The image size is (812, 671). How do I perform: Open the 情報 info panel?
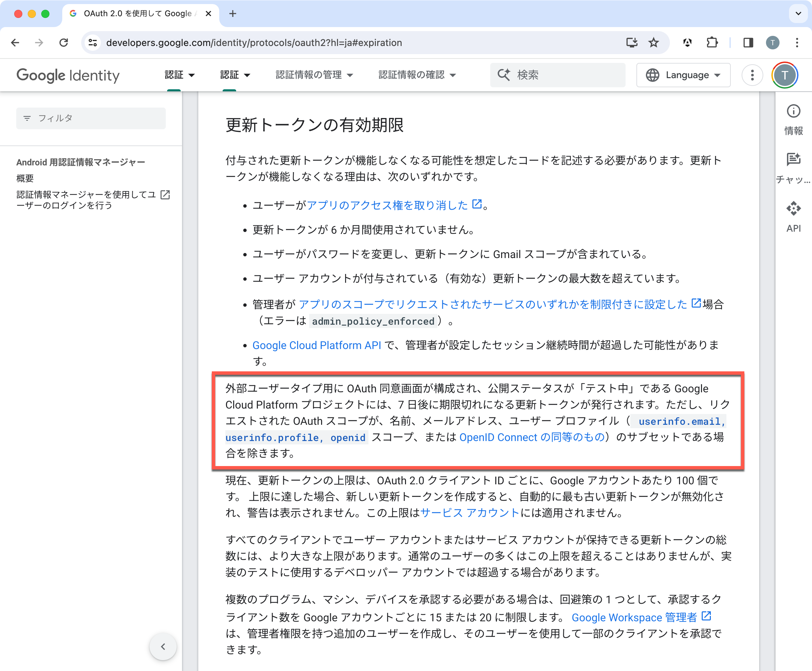[x=793, y=120]
